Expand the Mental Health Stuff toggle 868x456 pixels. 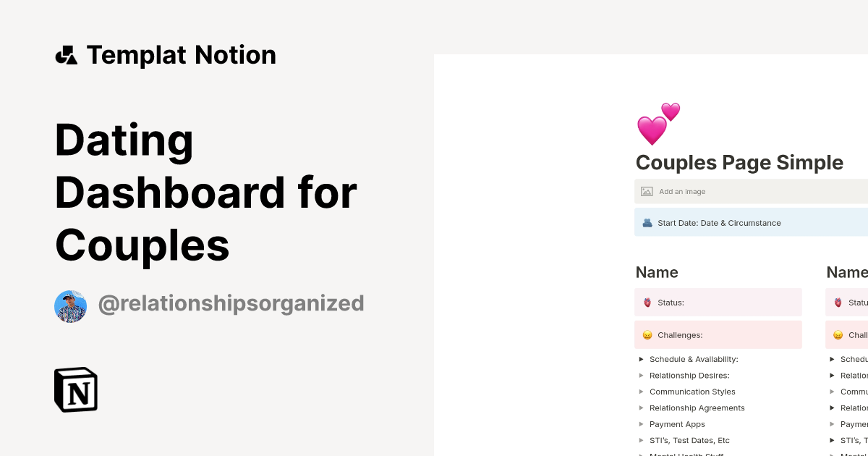tap(641, 454)
